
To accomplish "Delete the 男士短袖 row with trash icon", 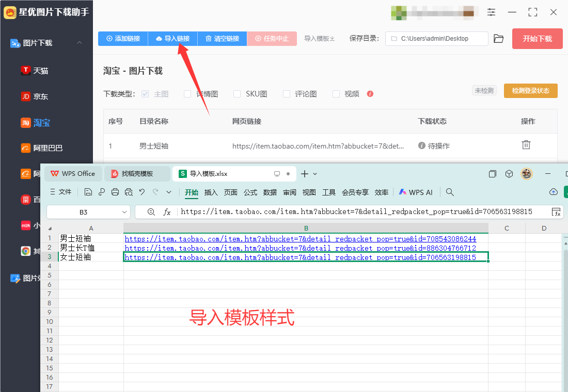I will (x=526, y=145).
